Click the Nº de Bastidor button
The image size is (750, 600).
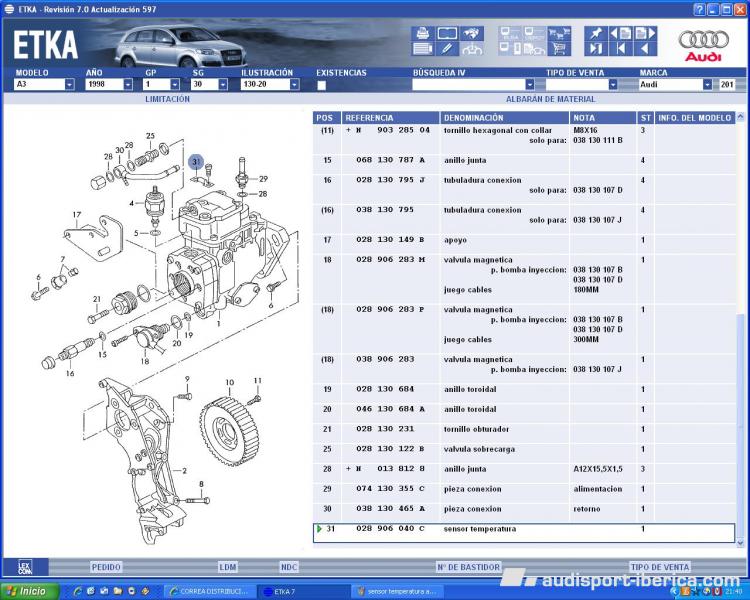[x=468, y=567]
